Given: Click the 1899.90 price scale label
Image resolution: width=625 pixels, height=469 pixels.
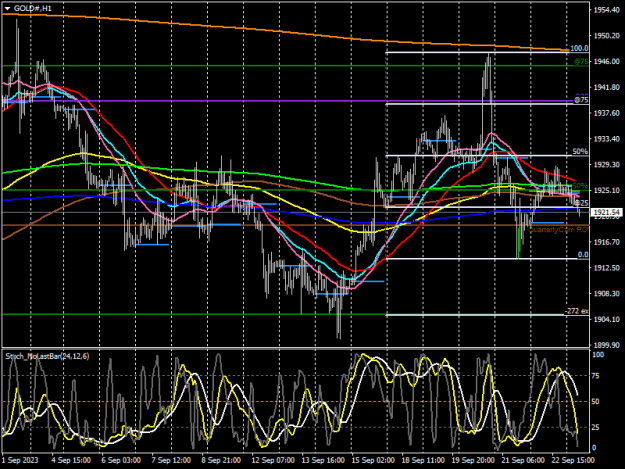Looking at the screenshot, I should tap(606, 345).
